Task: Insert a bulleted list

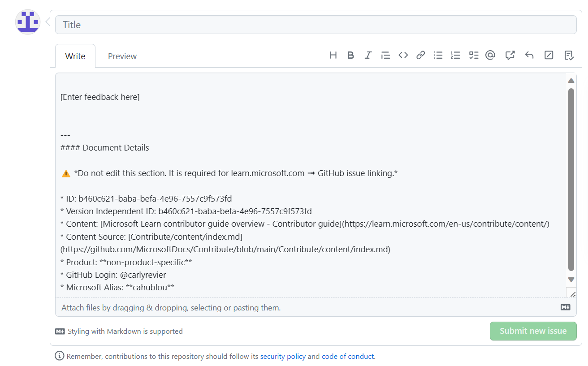Action: pyautogui.click(x=438, y=55)
